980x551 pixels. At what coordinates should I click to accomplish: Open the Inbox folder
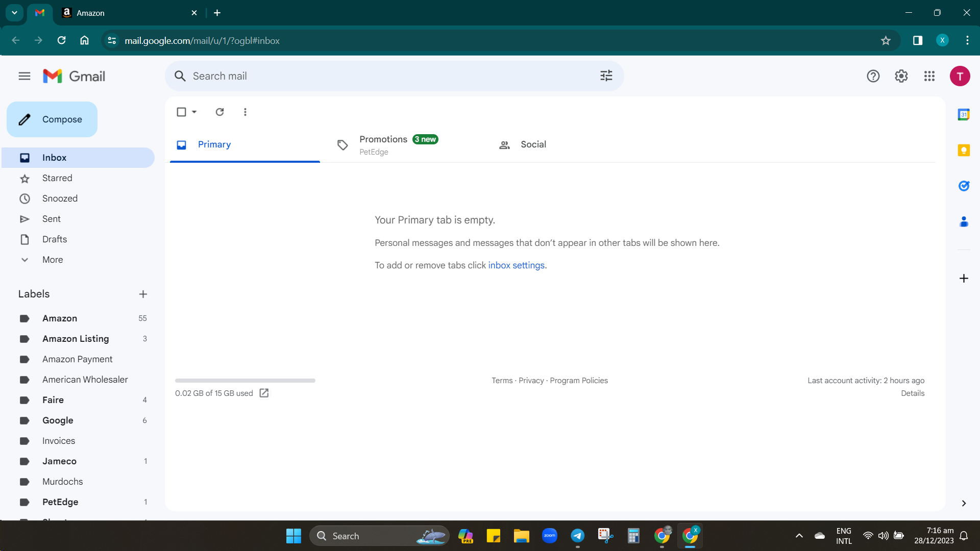[78, 158]
